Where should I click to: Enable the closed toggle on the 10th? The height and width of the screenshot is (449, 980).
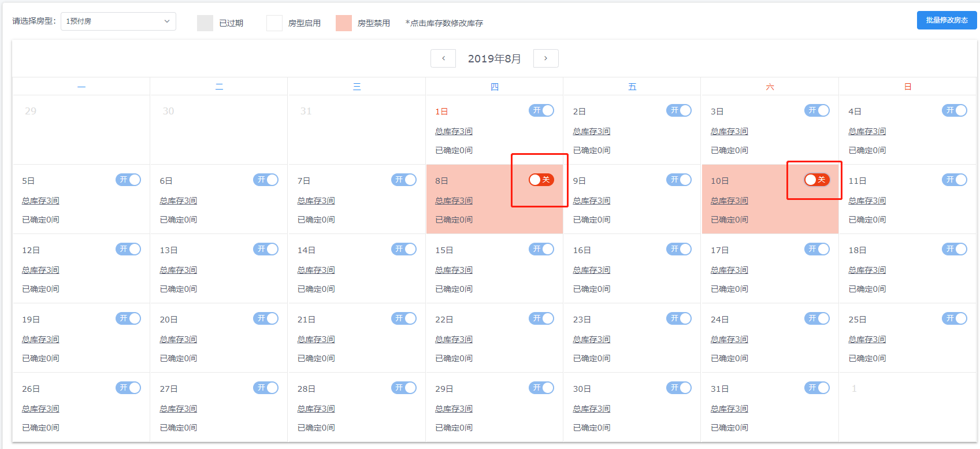[816, 180]
